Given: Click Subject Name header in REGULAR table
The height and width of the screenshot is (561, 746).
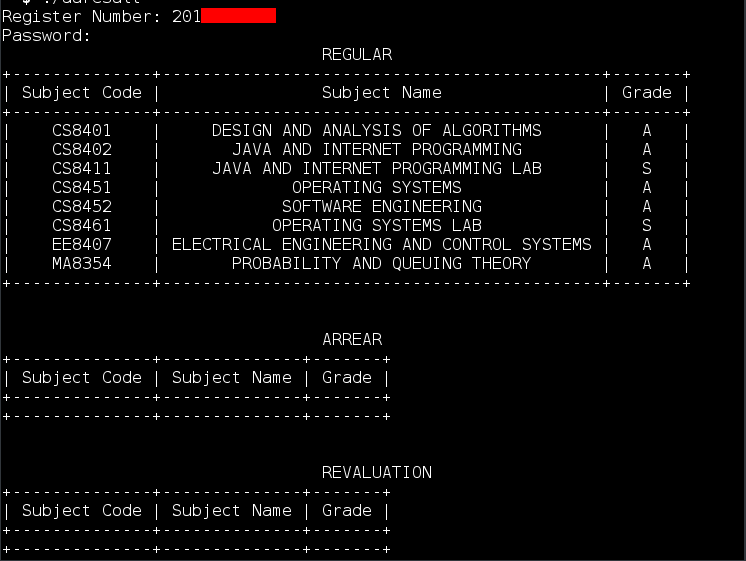Looking at the screenshot, I should coord(382,93).
